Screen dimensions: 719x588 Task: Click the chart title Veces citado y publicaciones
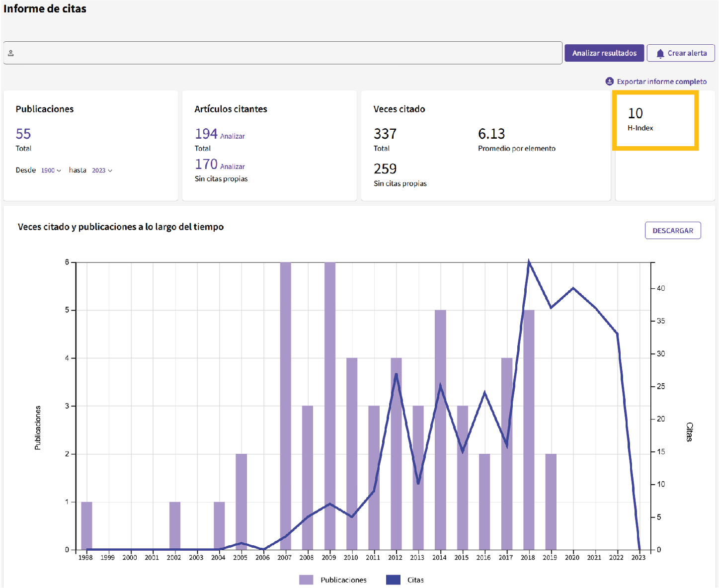(x=121, y=227)
